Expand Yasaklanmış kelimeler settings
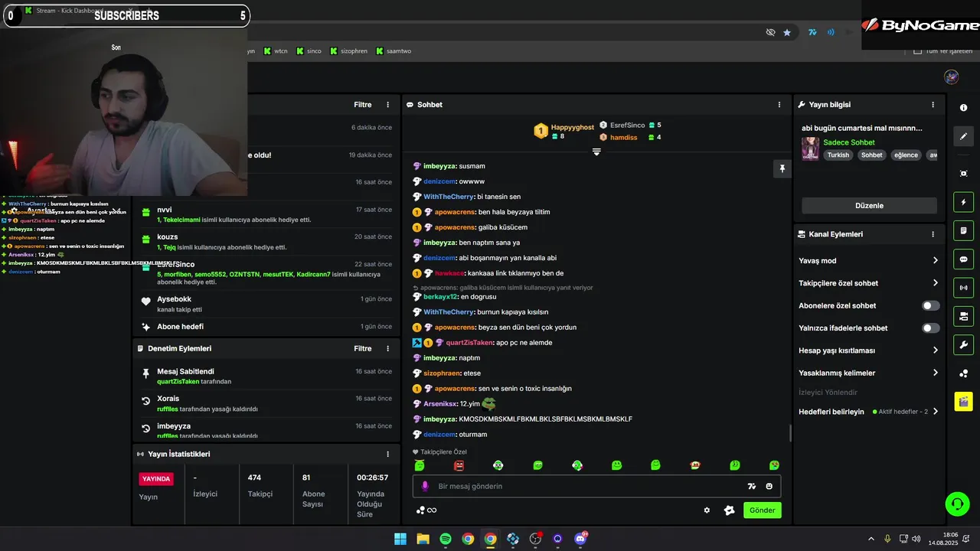 (868, 373)
